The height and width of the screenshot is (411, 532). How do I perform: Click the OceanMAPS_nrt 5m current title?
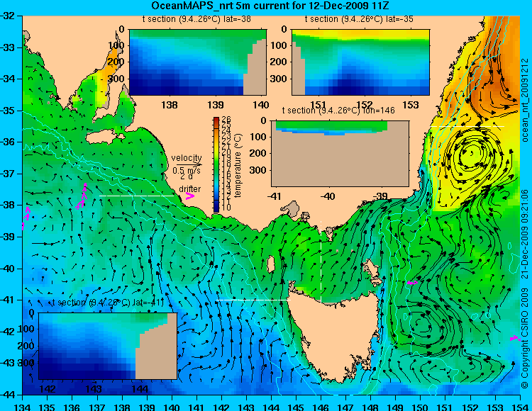click(270, 6)
